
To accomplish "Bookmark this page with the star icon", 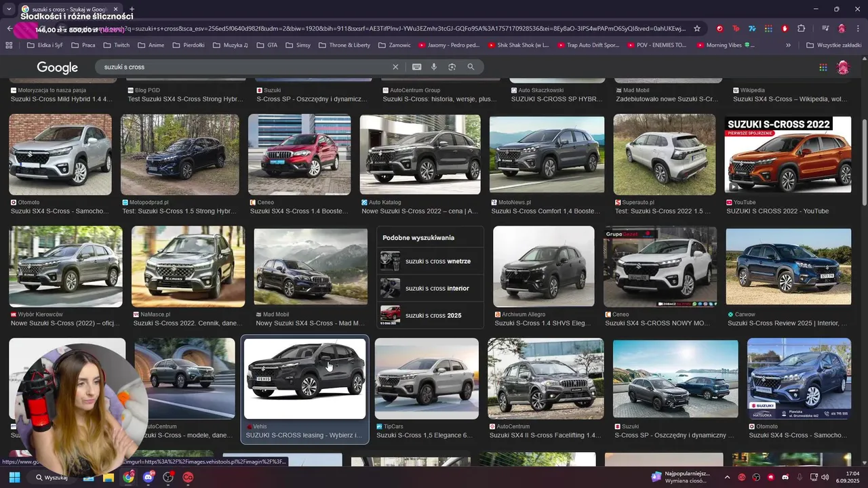I will (696, 28).
